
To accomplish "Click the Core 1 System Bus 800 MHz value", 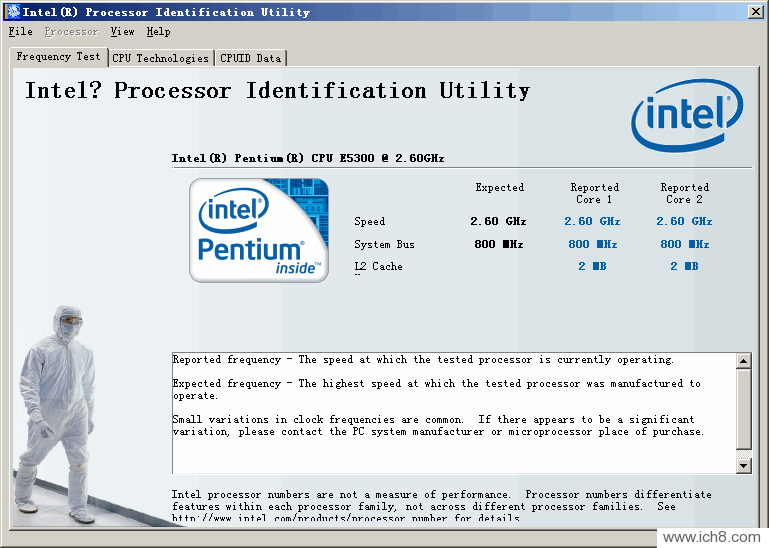I will click(x=592, y=244).
